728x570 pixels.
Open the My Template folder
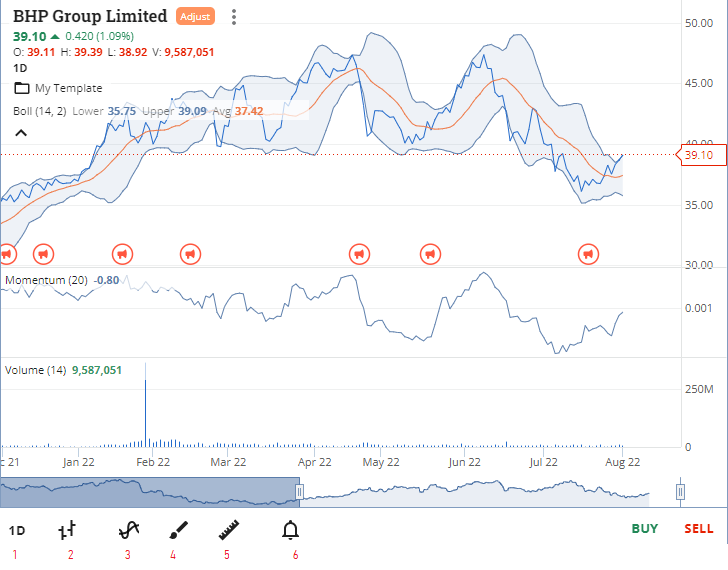(58, 88)
